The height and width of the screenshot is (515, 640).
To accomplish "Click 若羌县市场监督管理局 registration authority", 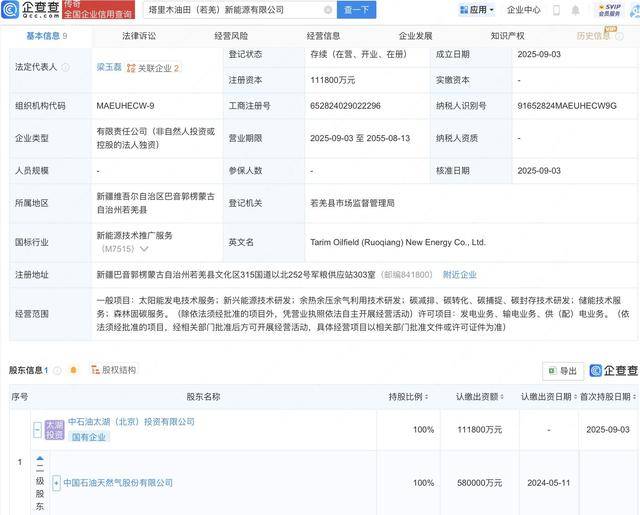I will 352,203.
